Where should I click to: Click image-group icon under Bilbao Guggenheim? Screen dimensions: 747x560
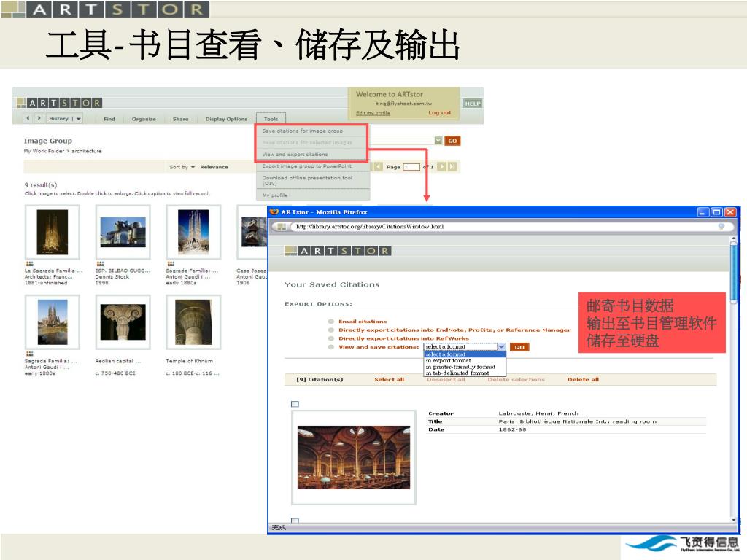[100, 264]
